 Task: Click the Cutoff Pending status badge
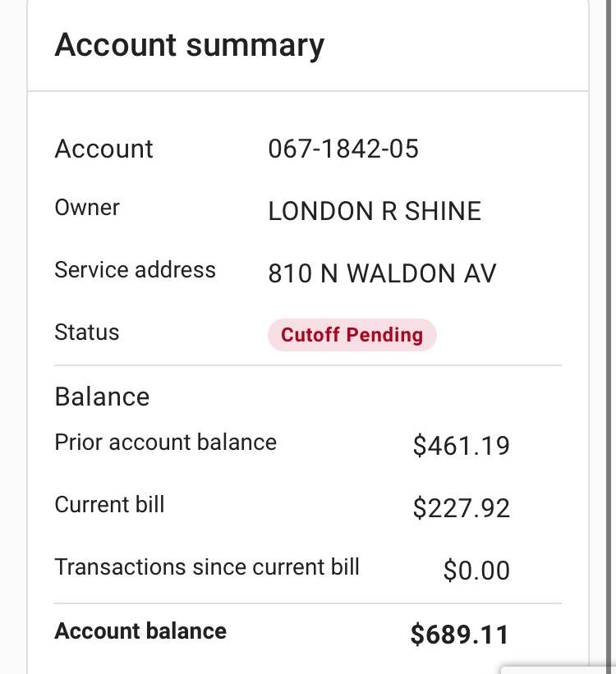352,335
